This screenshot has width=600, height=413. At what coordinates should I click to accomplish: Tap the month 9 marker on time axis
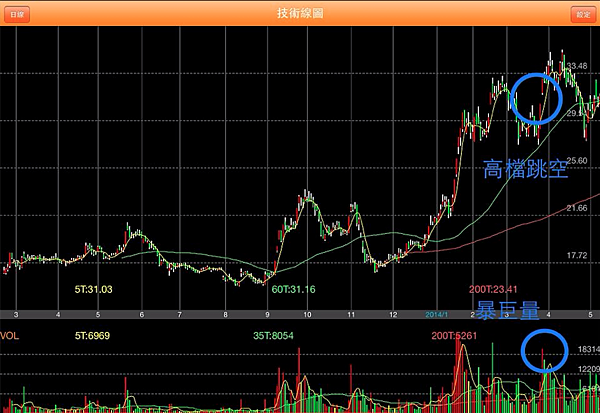pos(267,315)
